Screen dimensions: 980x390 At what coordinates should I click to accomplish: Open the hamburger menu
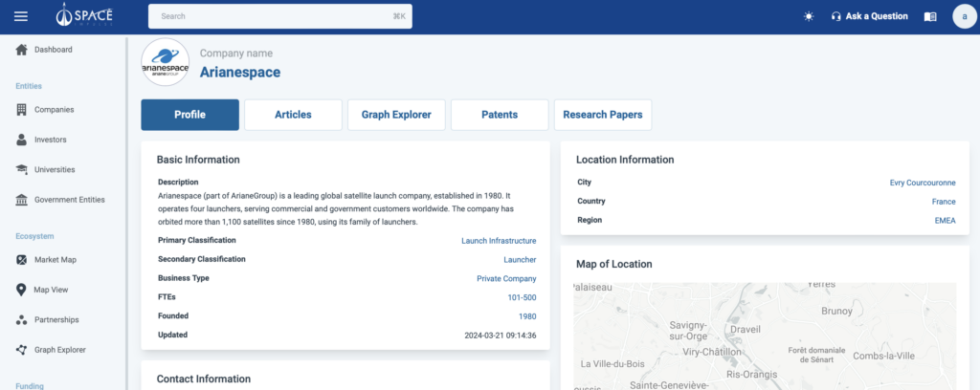21,16
